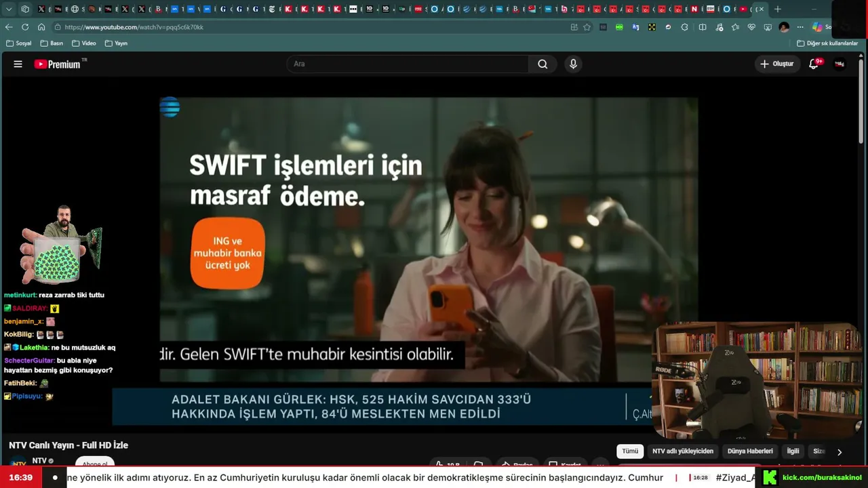Click the ING ad video player

(429, 240)
